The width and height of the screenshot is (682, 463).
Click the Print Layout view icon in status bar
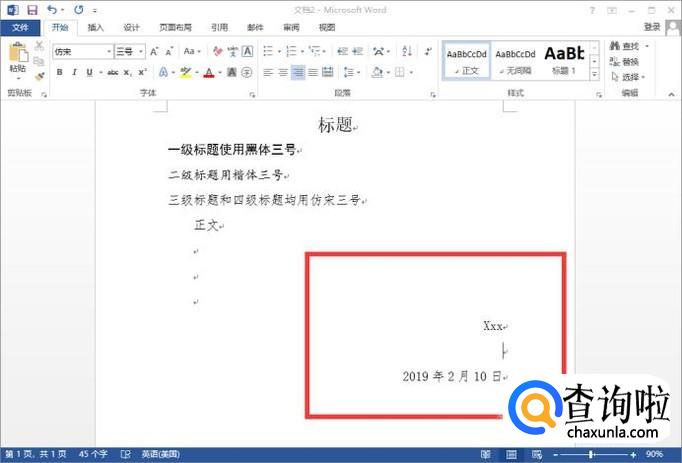512,454
